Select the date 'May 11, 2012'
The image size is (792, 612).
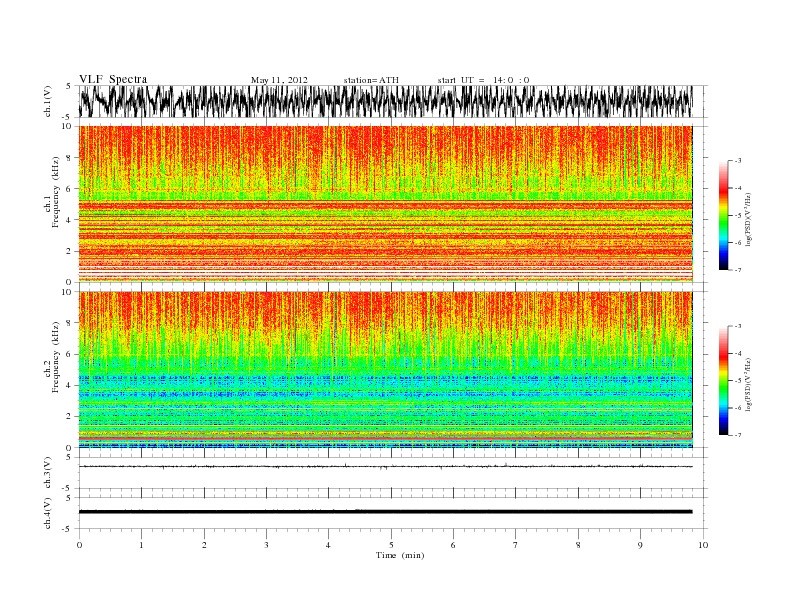279,80
